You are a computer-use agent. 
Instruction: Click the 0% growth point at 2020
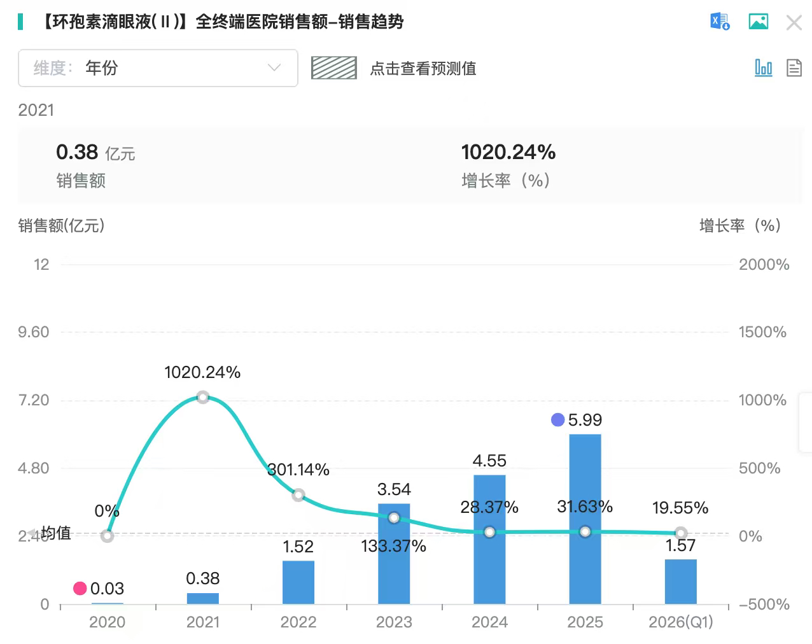(108, 536)
